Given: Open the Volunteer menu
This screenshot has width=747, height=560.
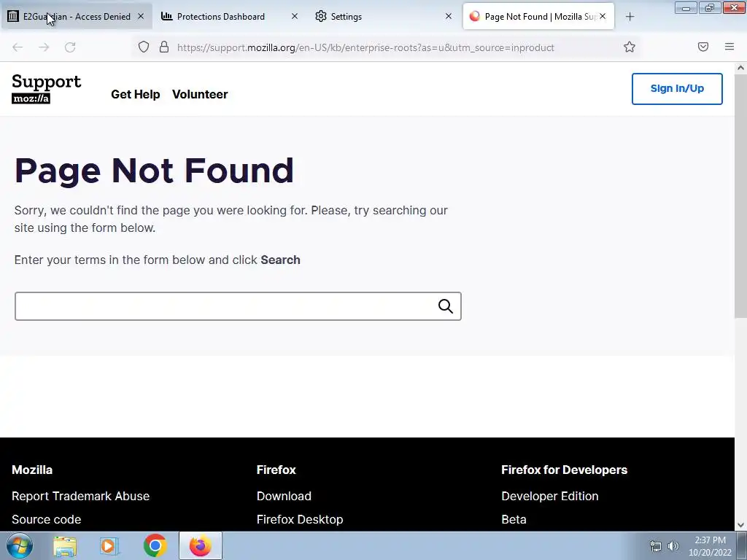Looking at the screenshot, I should 200,94.
